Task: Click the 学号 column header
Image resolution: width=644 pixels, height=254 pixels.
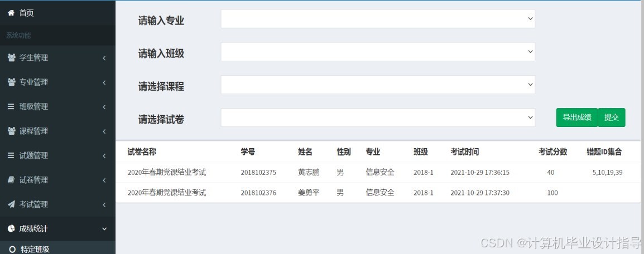Action: 248,152
